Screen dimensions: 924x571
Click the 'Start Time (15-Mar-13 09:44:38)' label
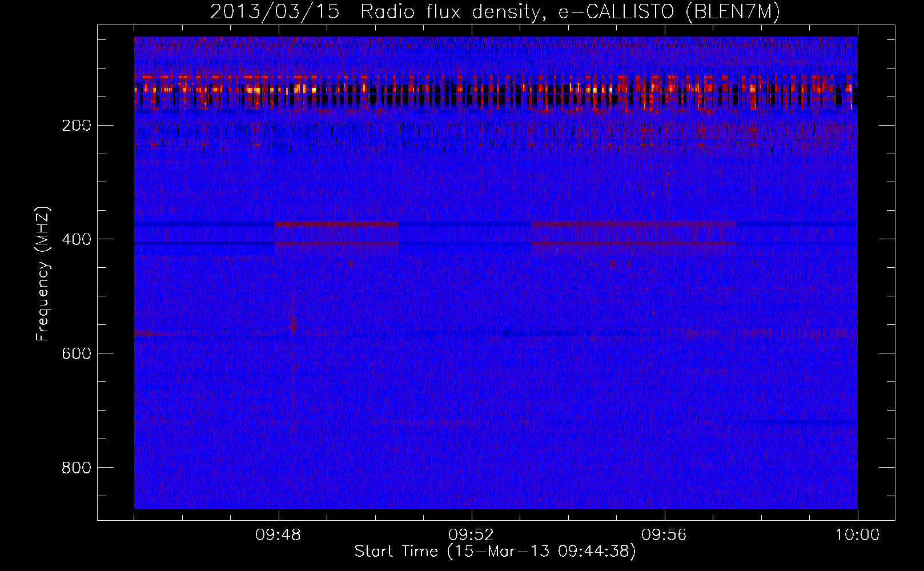pyautogui.click(x=495, y=552)
